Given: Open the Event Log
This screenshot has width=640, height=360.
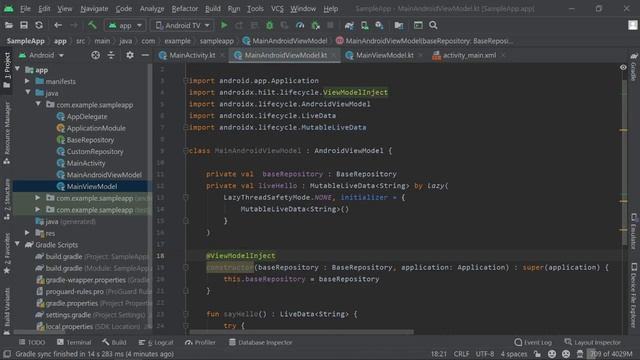Looking at the screenshot, I should click(x=533, y=342).
